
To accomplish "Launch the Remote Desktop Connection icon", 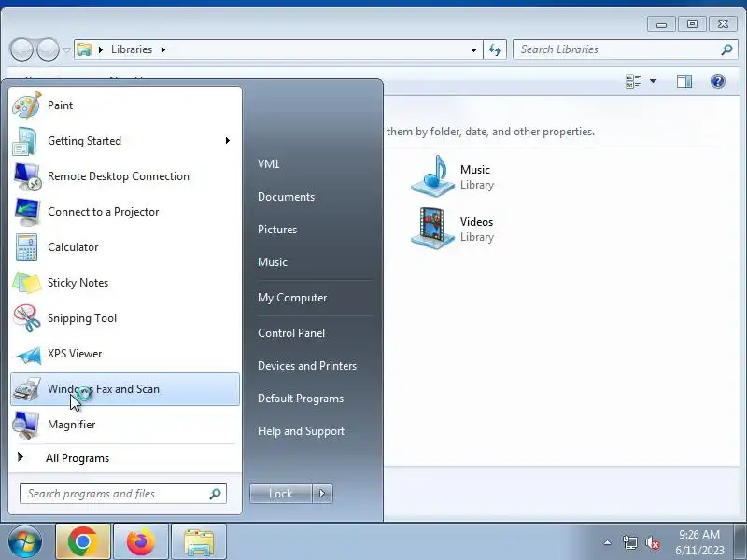I will (27, 176).
